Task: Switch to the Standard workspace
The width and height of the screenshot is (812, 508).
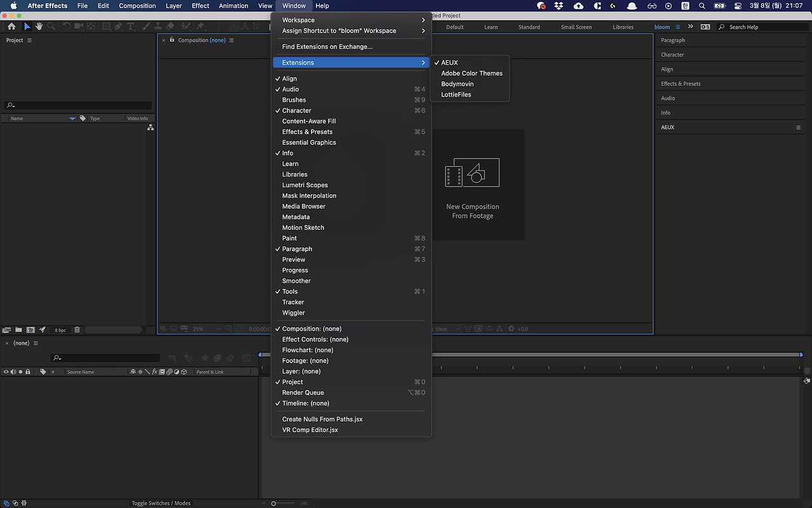Action: 529,27
